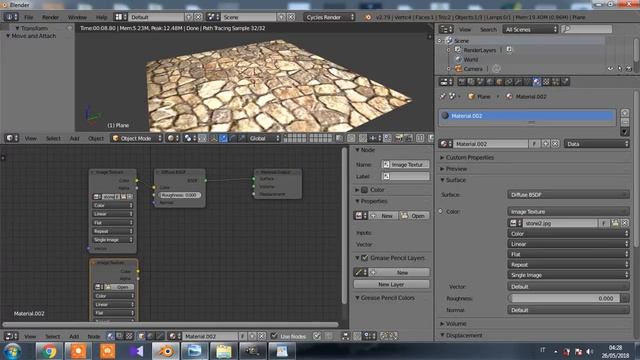Select texture nodes tree type in node header

129,336
